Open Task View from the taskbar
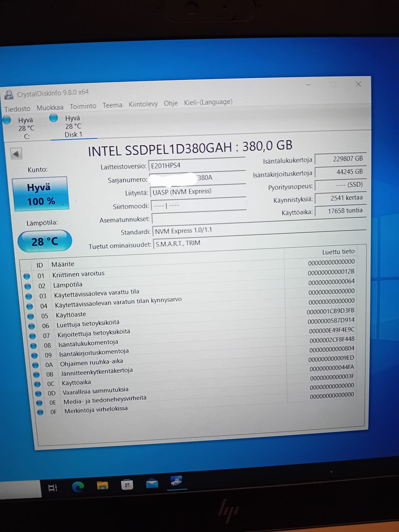Viewport: 399px width, 532px height. (x=53, y=488)
